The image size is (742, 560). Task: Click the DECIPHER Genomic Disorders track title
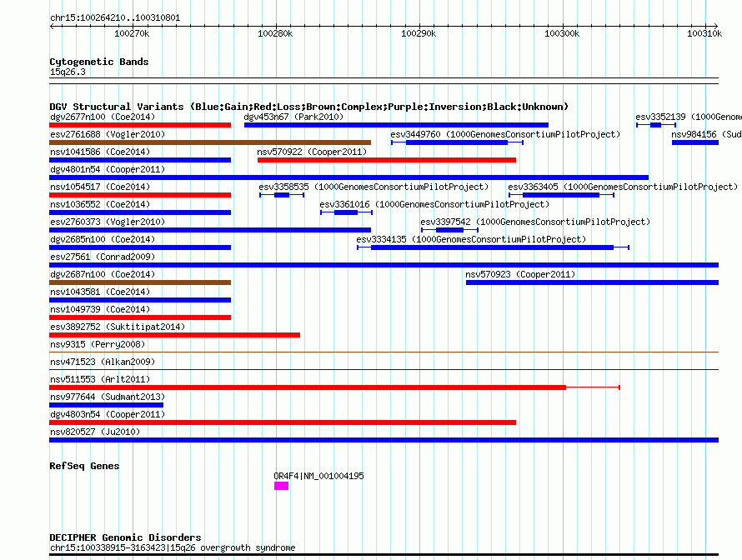click(x=125, y=537)
